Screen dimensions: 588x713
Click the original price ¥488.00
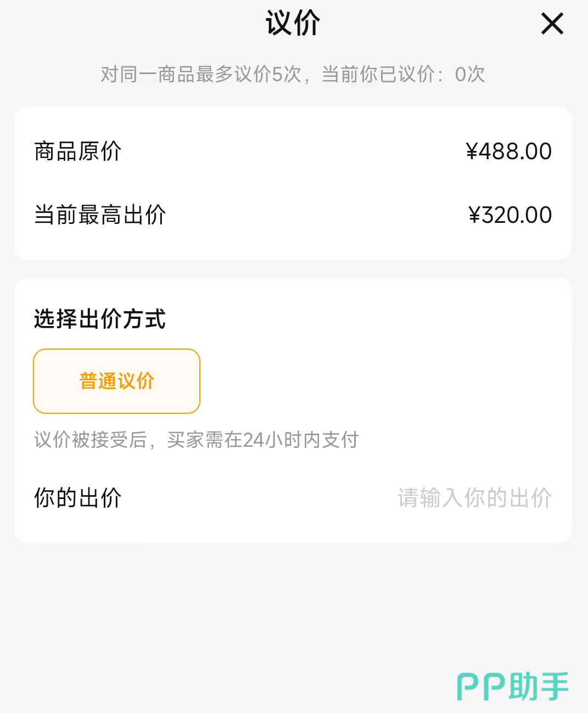[508, 151]
